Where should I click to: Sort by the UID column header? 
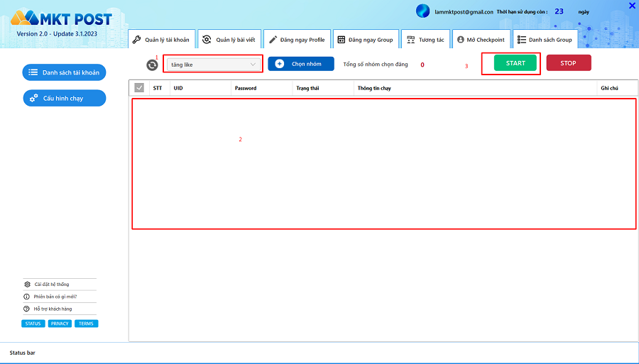pyautogui.click(x=178, y=88)
